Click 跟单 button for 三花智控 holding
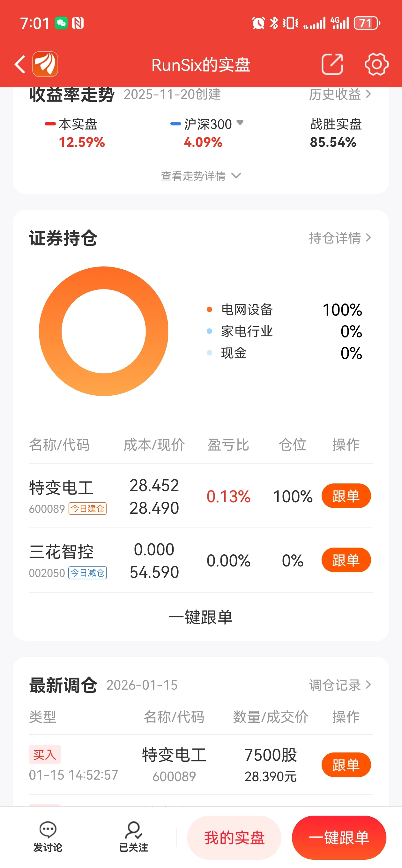402x868 pixels. click(346, 560)
